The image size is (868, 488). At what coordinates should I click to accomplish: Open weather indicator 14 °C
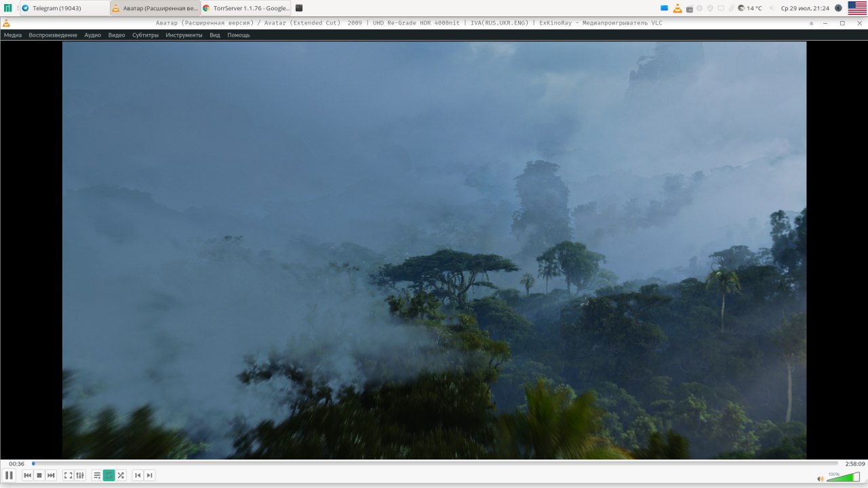pyautogui.click(x=749, y=8)
